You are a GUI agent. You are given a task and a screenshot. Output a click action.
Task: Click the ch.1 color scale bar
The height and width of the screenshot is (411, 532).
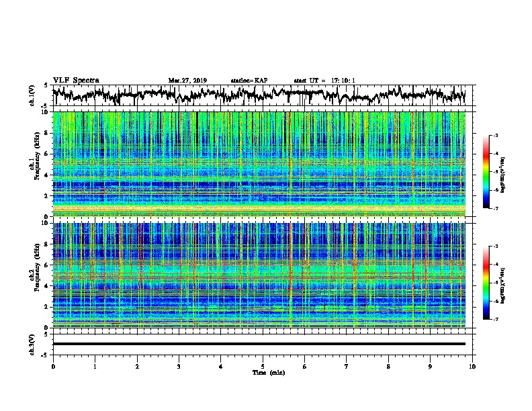click(486, 172)
